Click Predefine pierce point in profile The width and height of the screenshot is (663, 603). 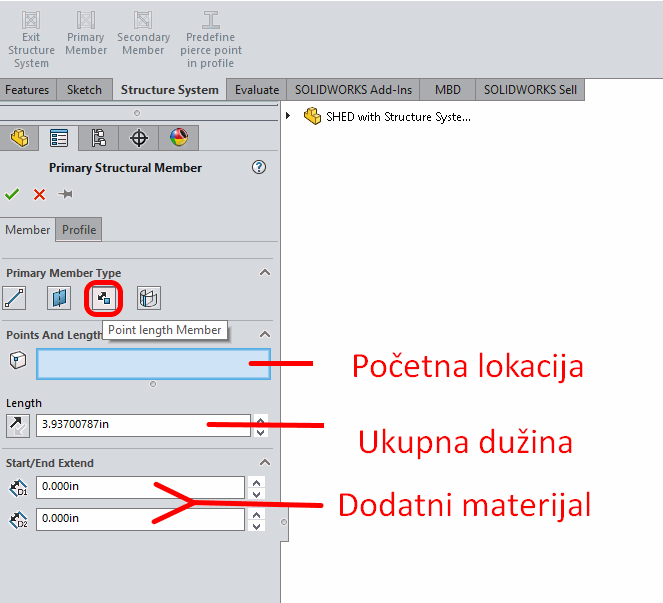(211, 39)
